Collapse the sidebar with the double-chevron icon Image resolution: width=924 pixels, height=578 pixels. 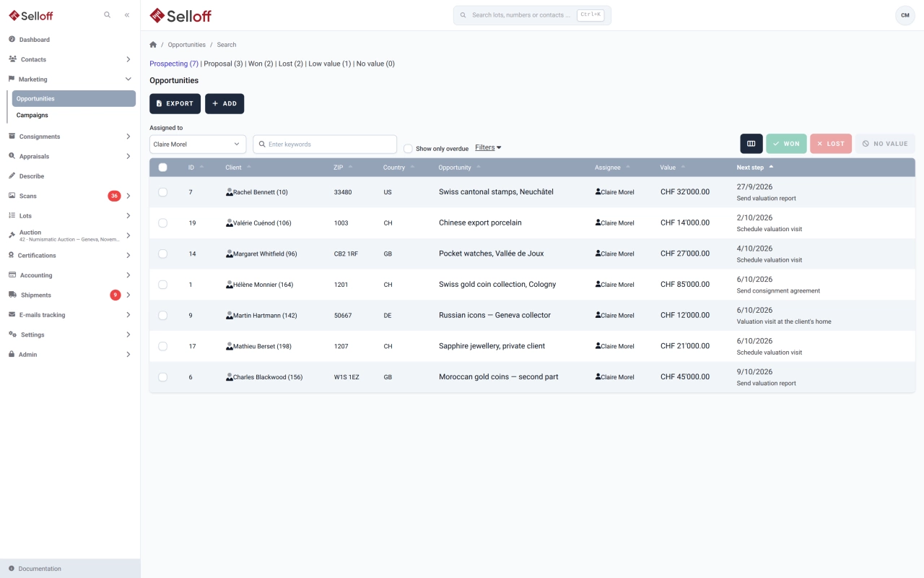click(127, 14)
